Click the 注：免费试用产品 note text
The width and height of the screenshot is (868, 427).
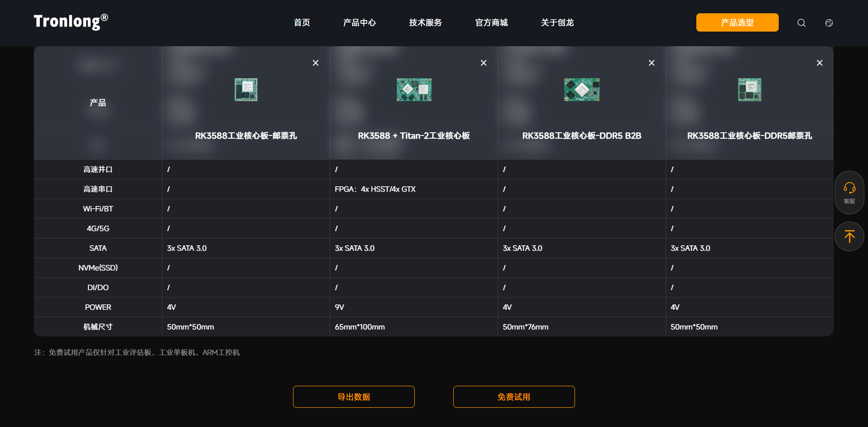tap(137, 352)
